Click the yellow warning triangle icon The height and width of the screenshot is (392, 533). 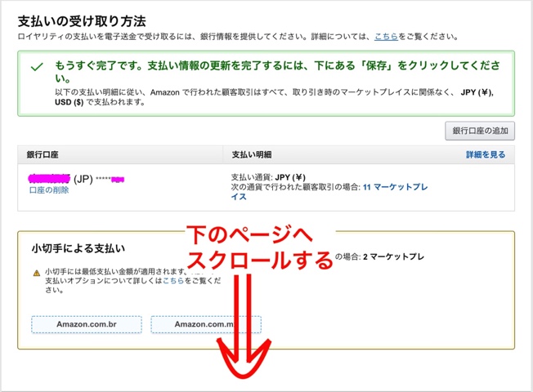pos(37,273)
